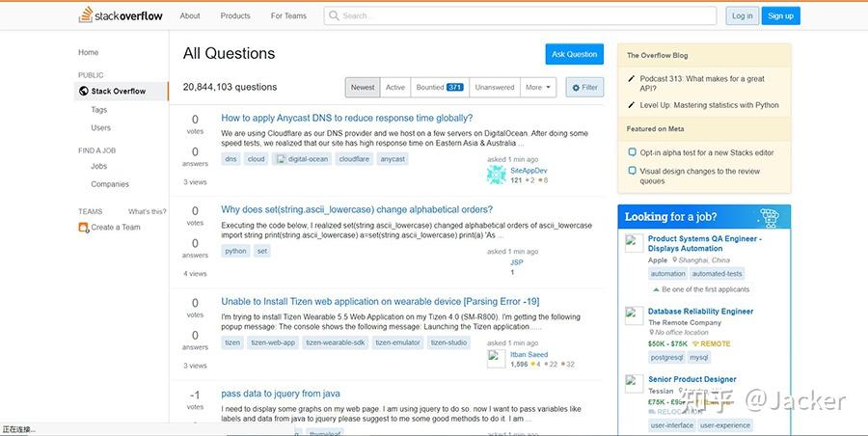868x436 pixels.
Task: Expand the More sort dropdown
Action: pyautogui.click(x=538, y=88)
